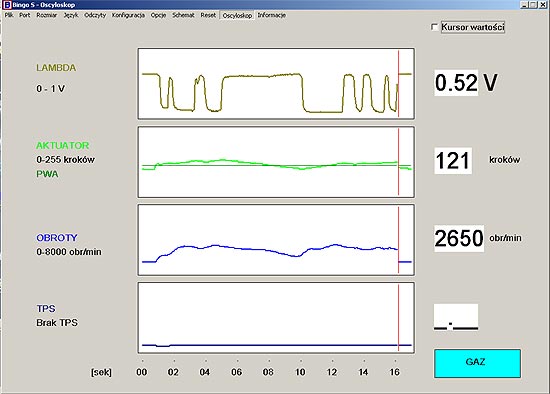Click the Bingo S app icon in title bar
Image resolution: width=550 pixels, height=394 pixels.
[7, 5]
